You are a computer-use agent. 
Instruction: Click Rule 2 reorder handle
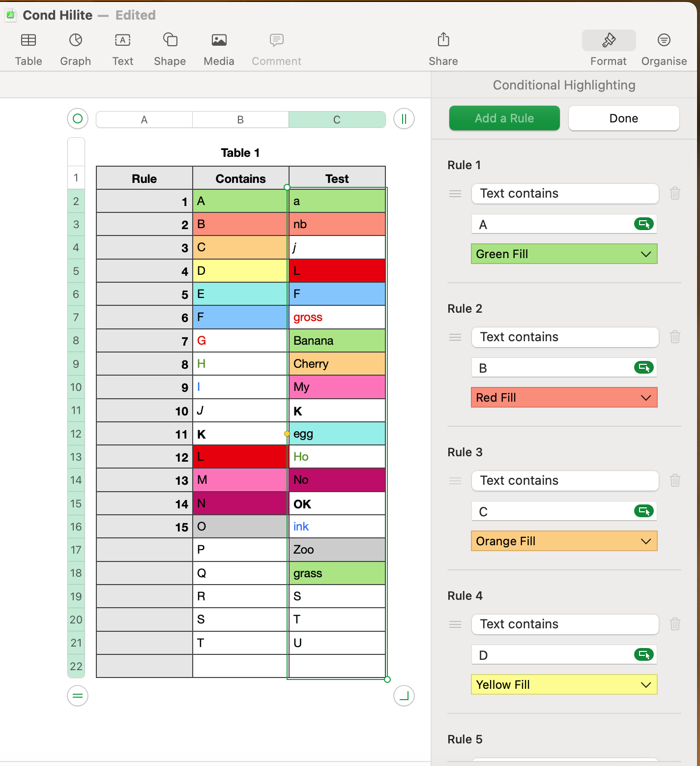[x=455, y=337]
